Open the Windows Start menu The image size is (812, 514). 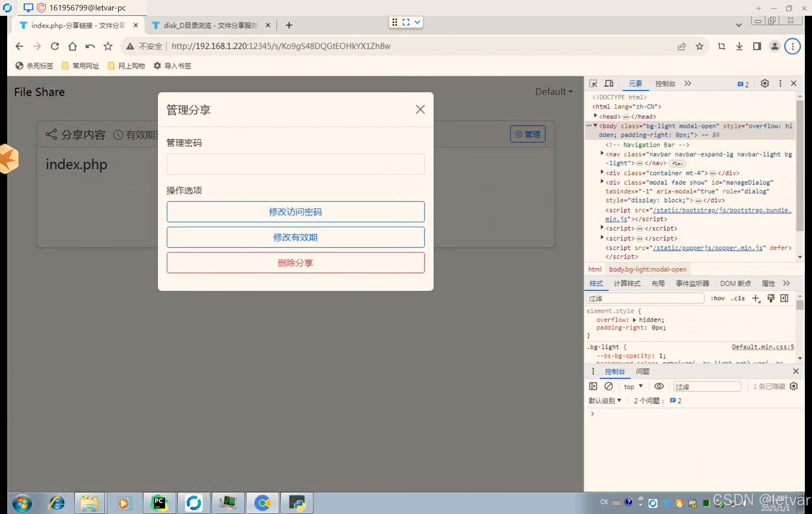22,503
